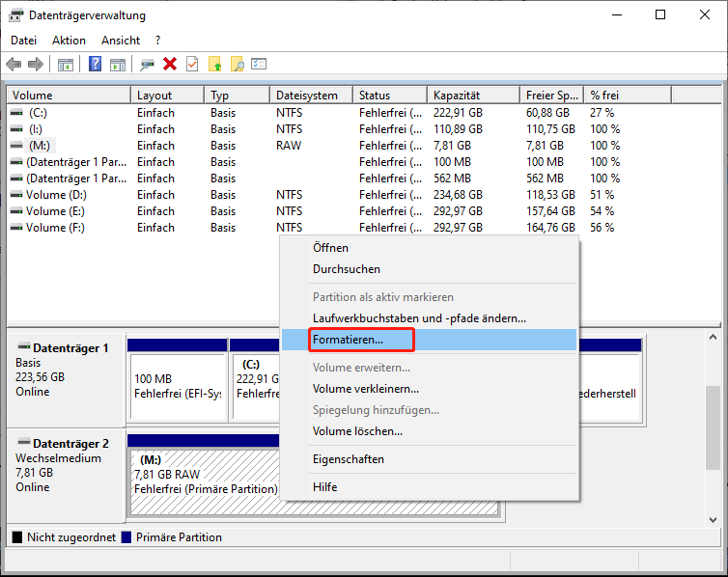This screenshot has height=577, width=728.
Task: Click the yellow folder with magnifier icon
Action: [237, 64]
